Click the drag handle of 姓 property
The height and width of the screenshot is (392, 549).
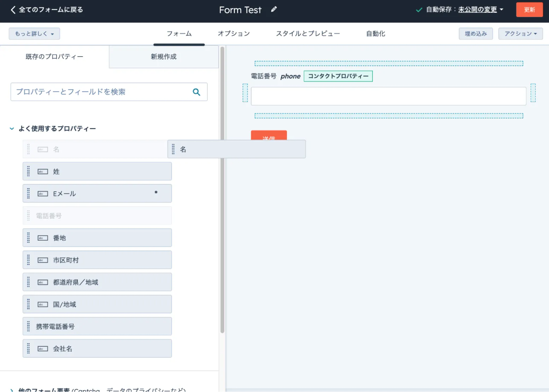[x=28, y=172]
